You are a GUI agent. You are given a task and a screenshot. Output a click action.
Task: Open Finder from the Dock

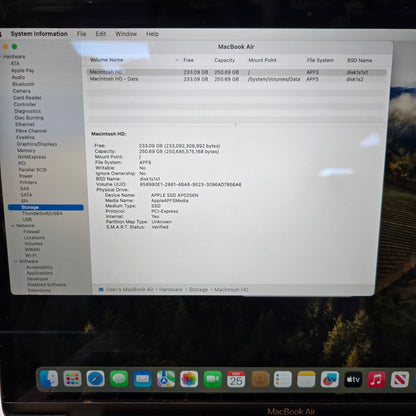tap(49, 379)
